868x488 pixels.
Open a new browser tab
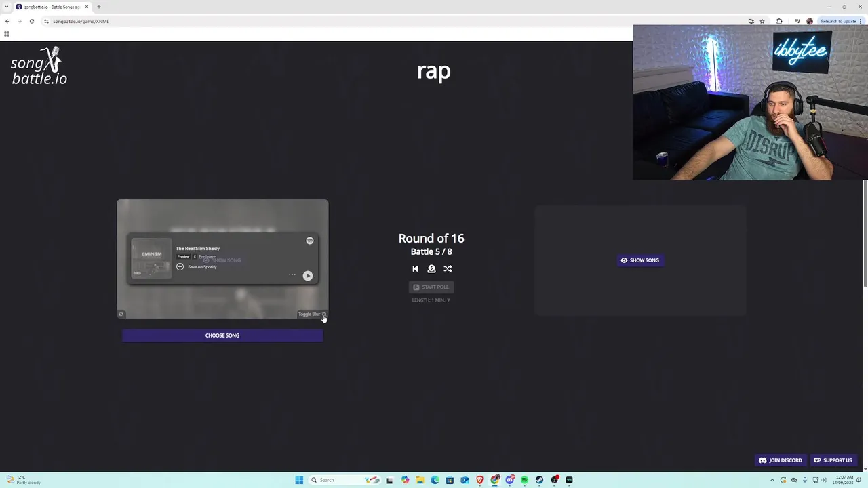[x=99, y=7]
